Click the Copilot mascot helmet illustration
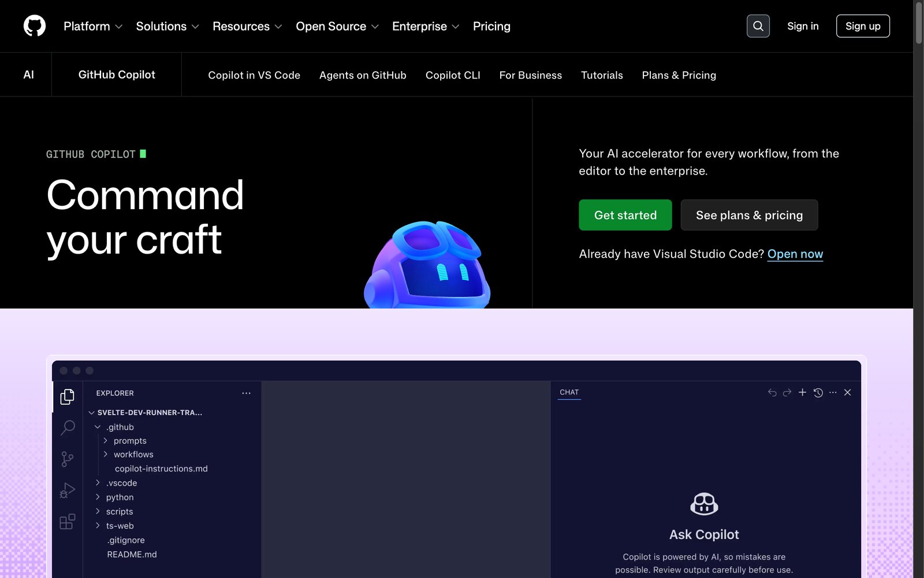Image resolution: width=924 pixels, height=578 pixels. pos(427,265)
